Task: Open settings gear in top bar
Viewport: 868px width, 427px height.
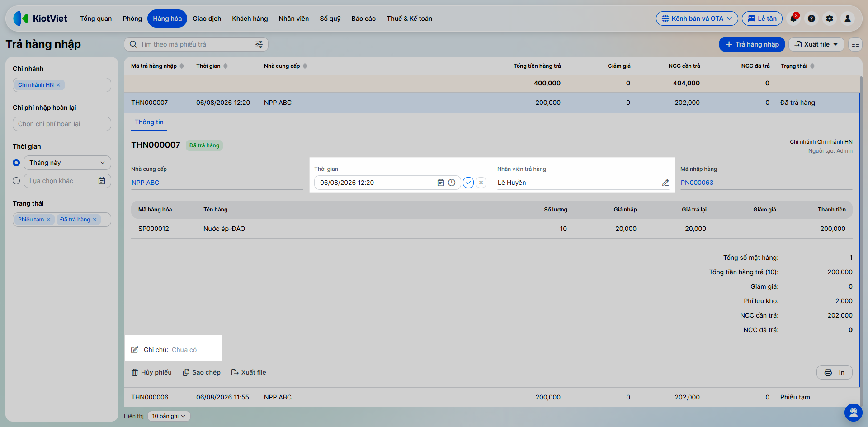Action: pyautogui.click(x=830, y=19)
